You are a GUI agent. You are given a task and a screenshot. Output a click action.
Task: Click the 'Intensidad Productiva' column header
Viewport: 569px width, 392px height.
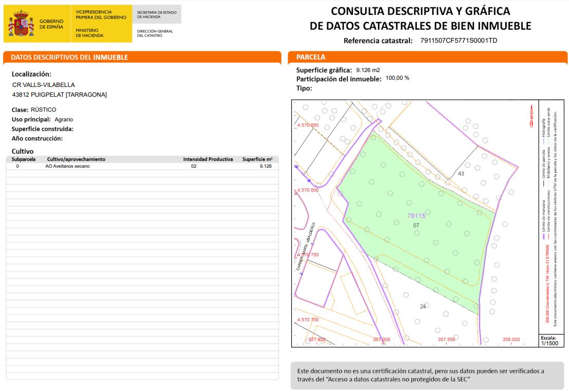(208, 159)
